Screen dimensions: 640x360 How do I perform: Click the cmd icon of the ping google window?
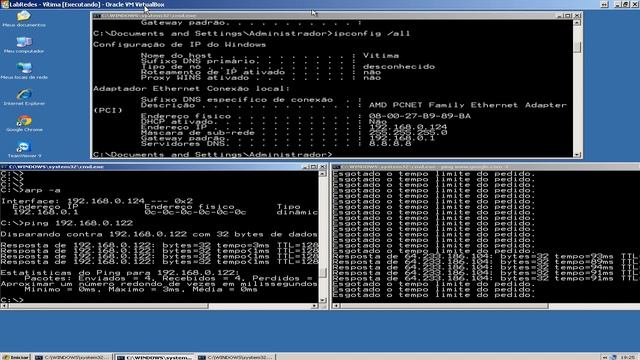(x=336, y=167)
